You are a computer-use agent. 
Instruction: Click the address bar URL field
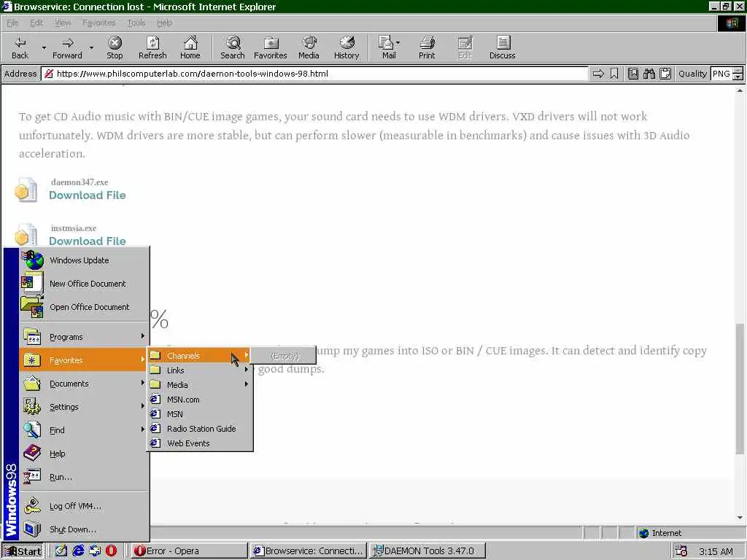click(x=314, y=74)
